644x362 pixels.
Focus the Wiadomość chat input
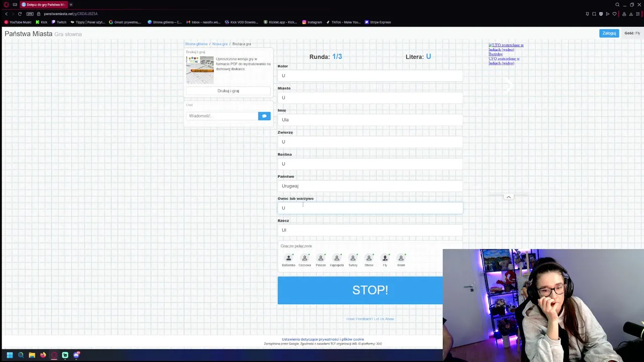(x=222, y=116)
